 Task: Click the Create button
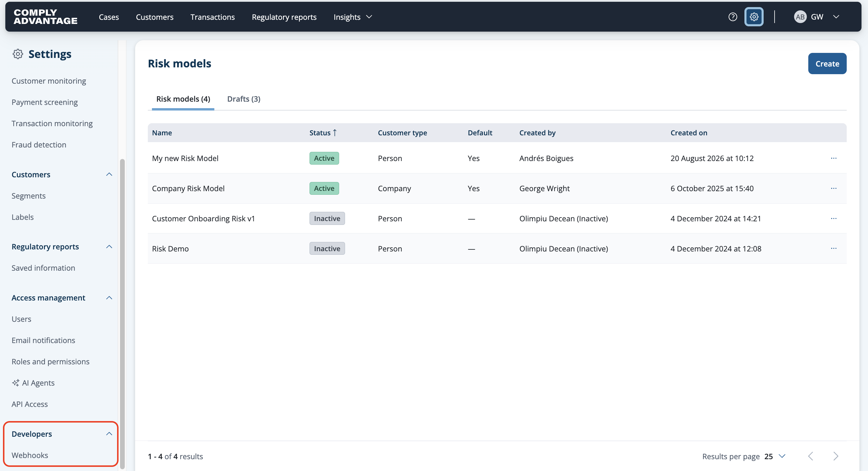(827, 64)
